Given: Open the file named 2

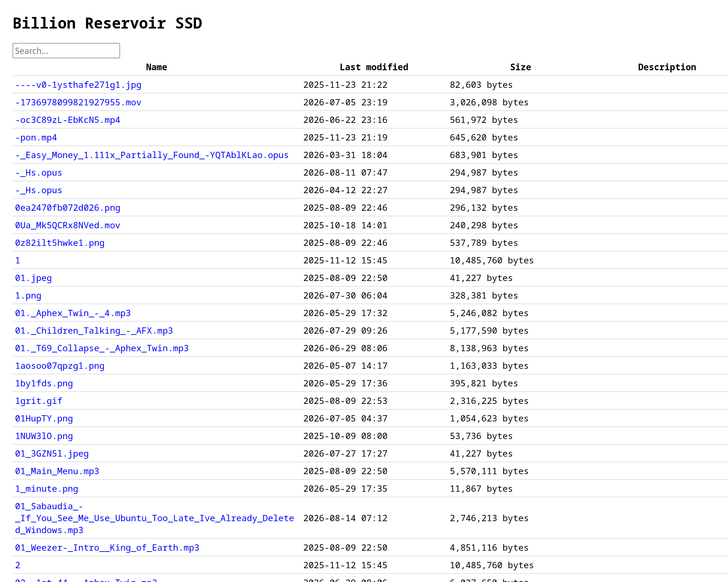Looking at the screenshot, I should 18,565.
